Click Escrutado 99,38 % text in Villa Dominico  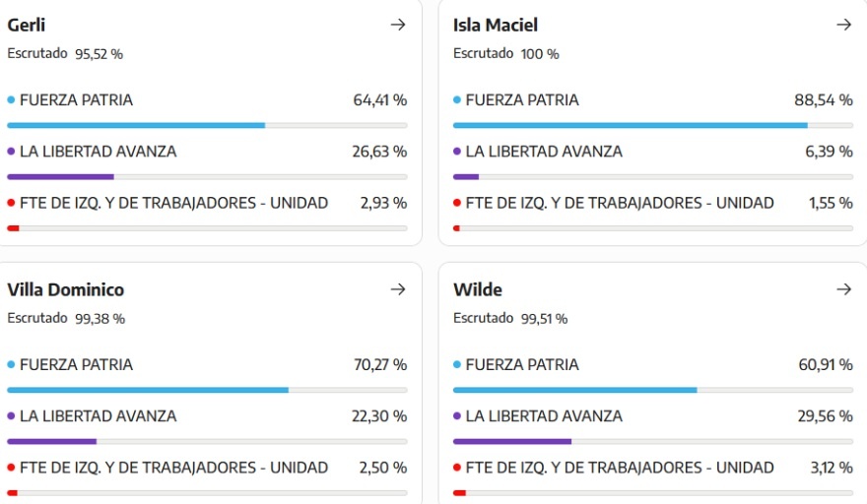66,319
